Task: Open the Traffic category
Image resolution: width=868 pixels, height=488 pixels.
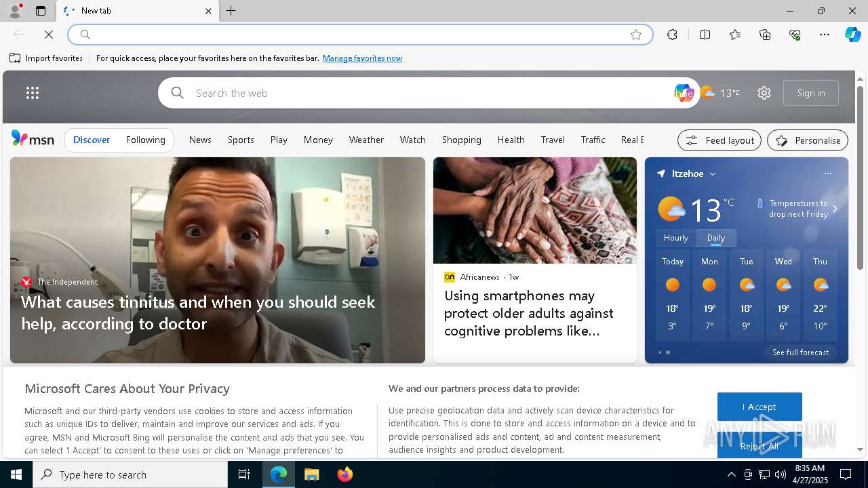Action: [593, 140]
